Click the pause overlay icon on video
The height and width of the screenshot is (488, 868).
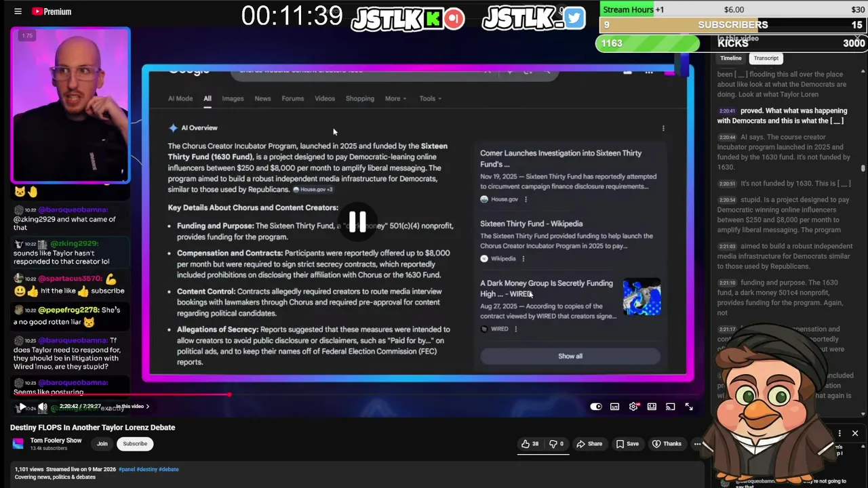(357, 221)
